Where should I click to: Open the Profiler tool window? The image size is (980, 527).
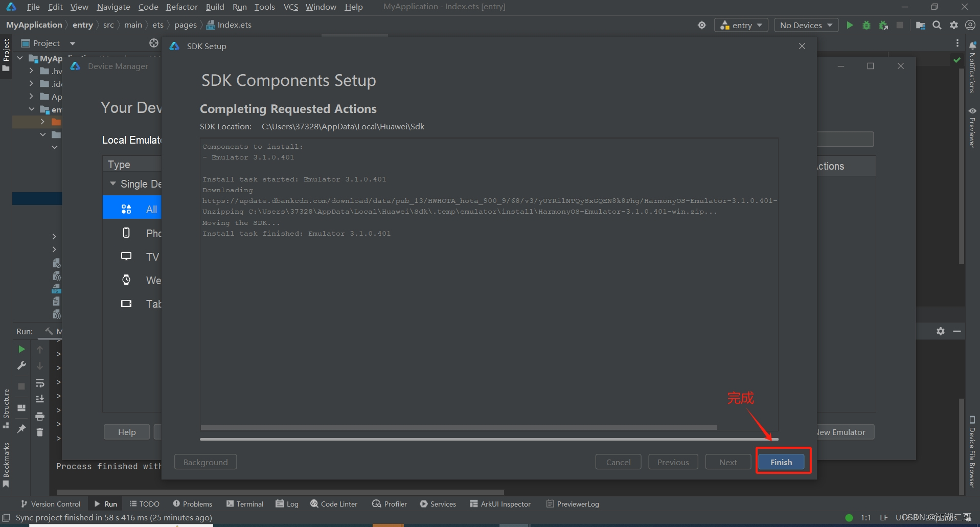(x=390, y=504)
